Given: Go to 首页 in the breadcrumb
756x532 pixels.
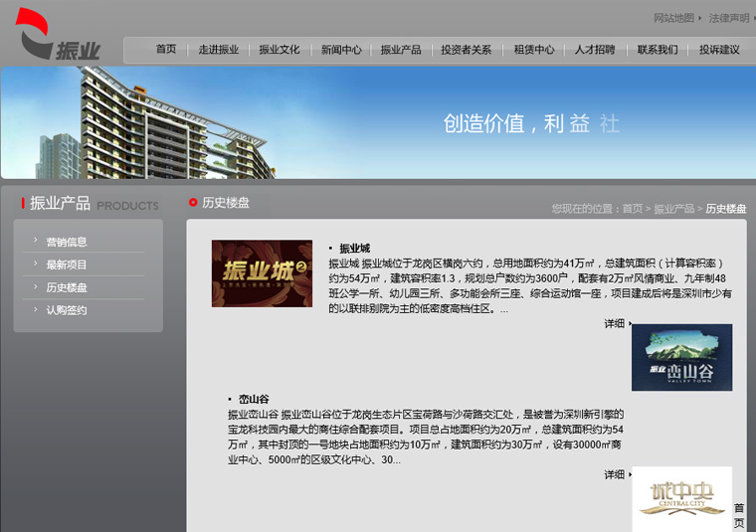Looking at the screenshot, I should pos(632,208).
